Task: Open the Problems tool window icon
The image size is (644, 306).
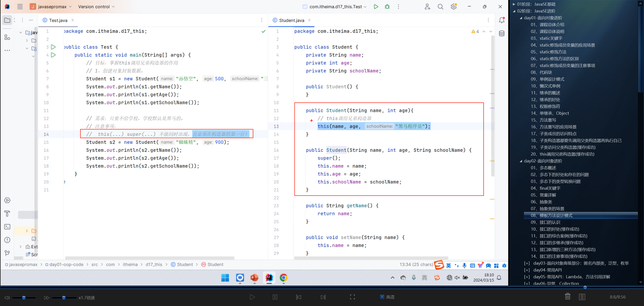Action: [7, 240]
